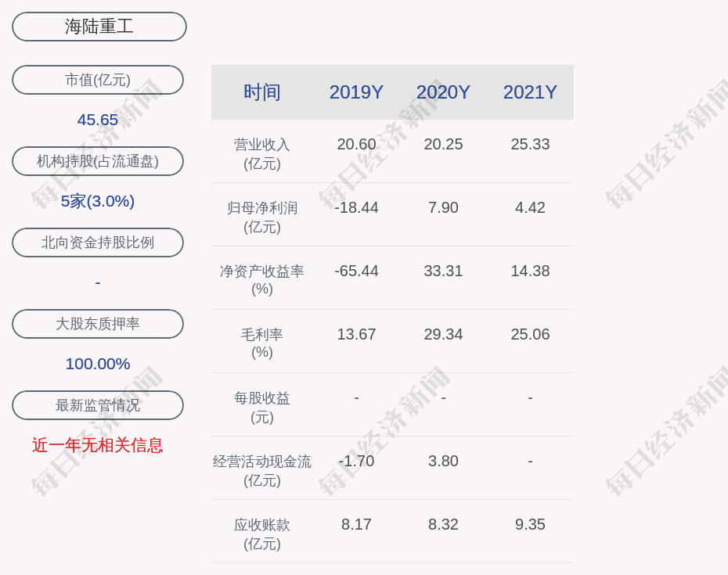Click the ROE value -65.44
The width and height of the screenshot is (728, 575).
click(x=356, y=271)
